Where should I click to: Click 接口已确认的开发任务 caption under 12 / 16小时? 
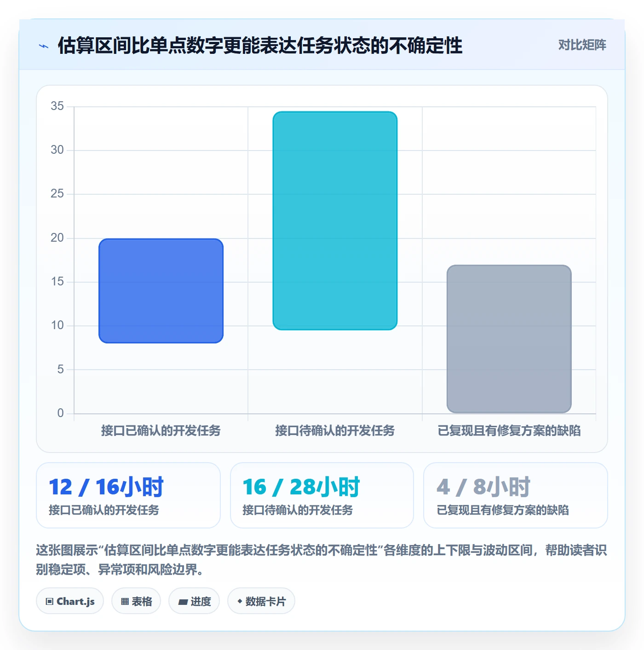coord(104,510)
